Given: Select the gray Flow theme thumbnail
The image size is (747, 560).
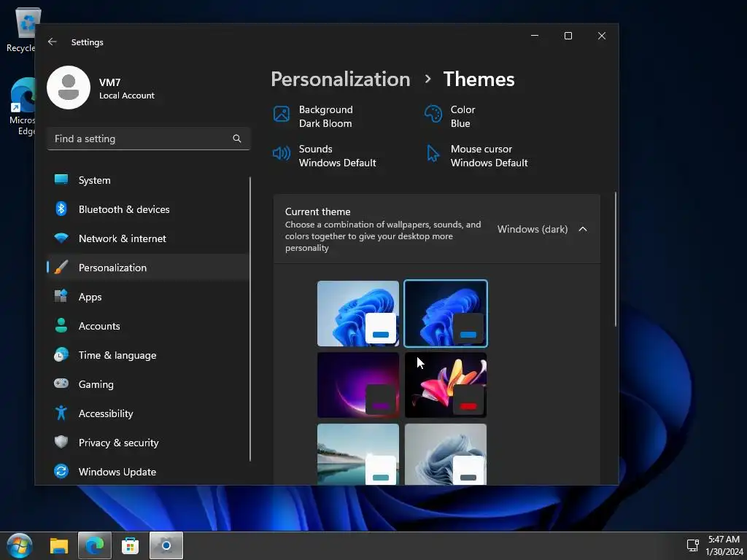Looking at the screenshot, I should pos(446,454).
